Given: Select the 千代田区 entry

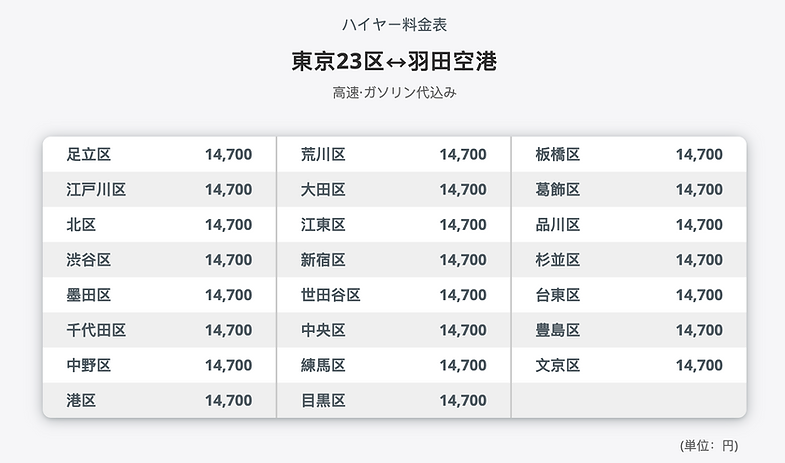Looking at the screenshot, I should click(x=96, y=330).
